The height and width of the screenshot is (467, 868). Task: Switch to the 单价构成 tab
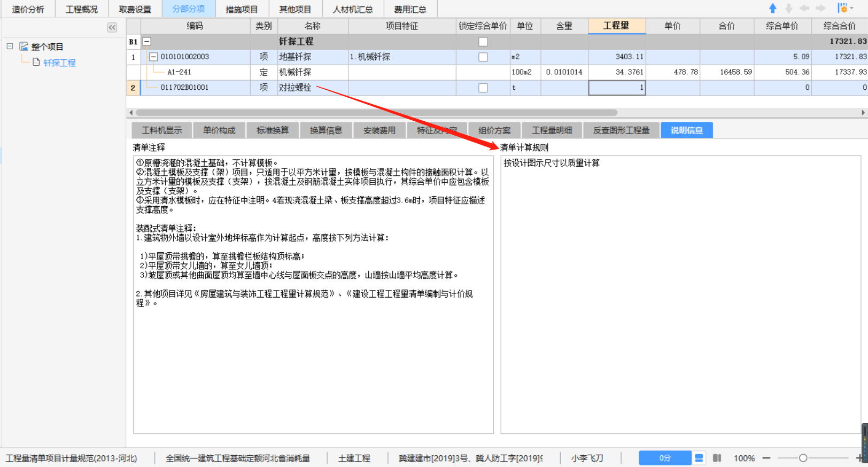[219, 130]
